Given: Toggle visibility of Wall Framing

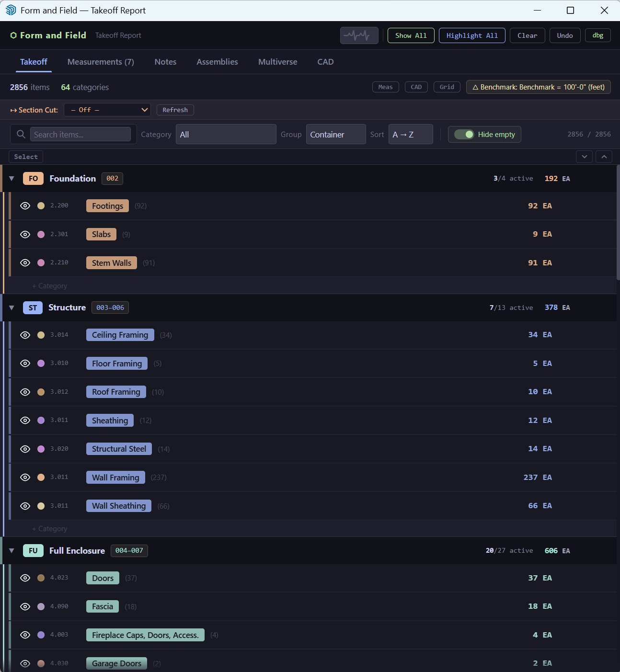Looking at the screenshot, I should 25,477.
